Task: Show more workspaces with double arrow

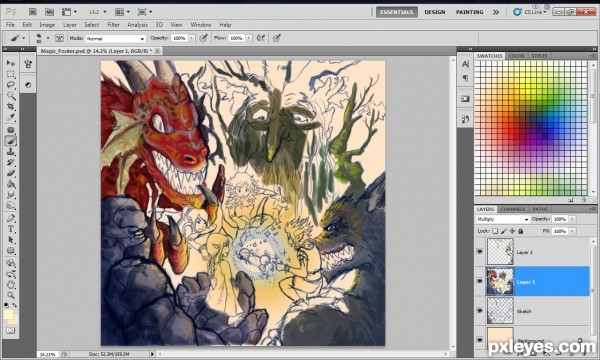Action: pyautogui.click(x=496, y=12)
